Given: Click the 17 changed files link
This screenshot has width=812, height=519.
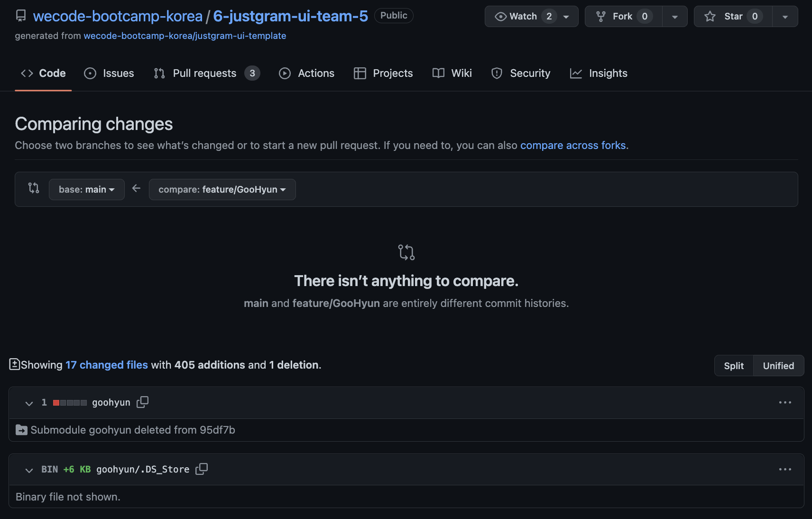Looking at the screenshot, I should click(107, 365).
